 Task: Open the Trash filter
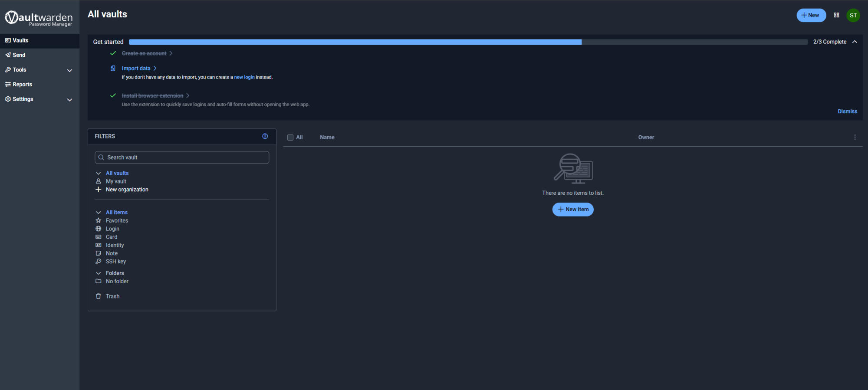pos(112,296)
